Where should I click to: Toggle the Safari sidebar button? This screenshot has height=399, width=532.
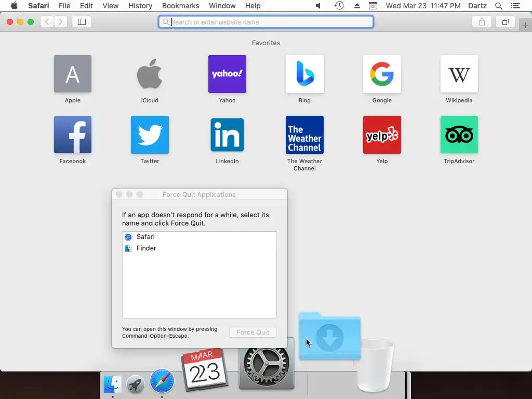click(x=82, y=22)
